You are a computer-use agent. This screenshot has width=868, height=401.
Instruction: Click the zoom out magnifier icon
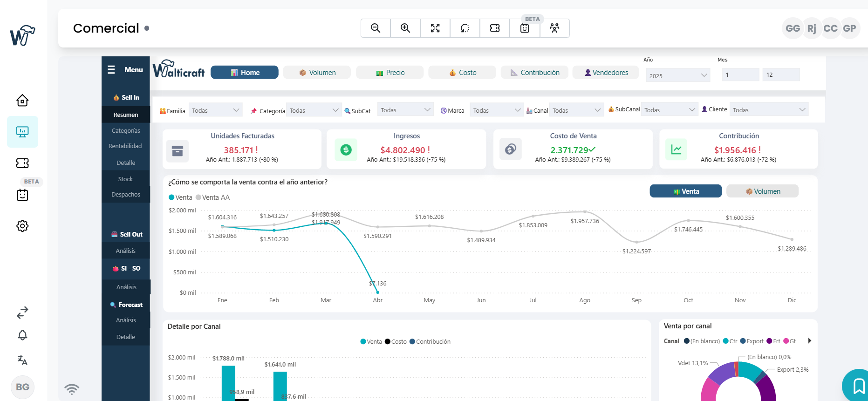click(x=375, y=28)
